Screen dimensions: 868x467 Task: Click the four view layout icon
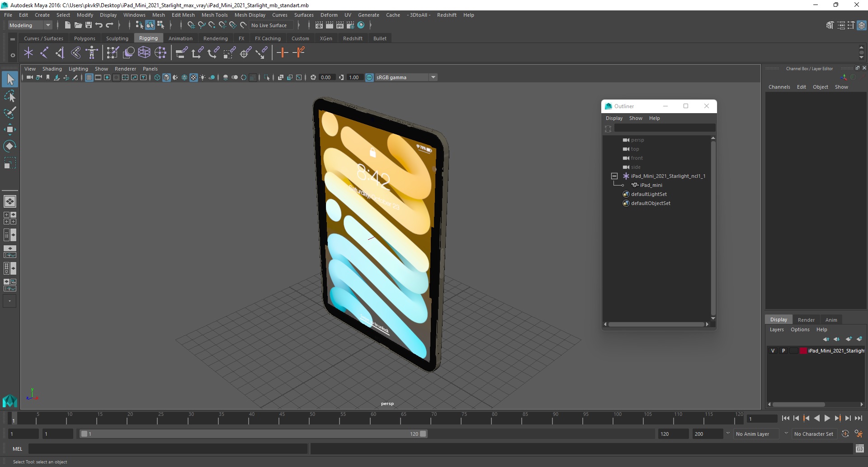[x=10, y=218]
